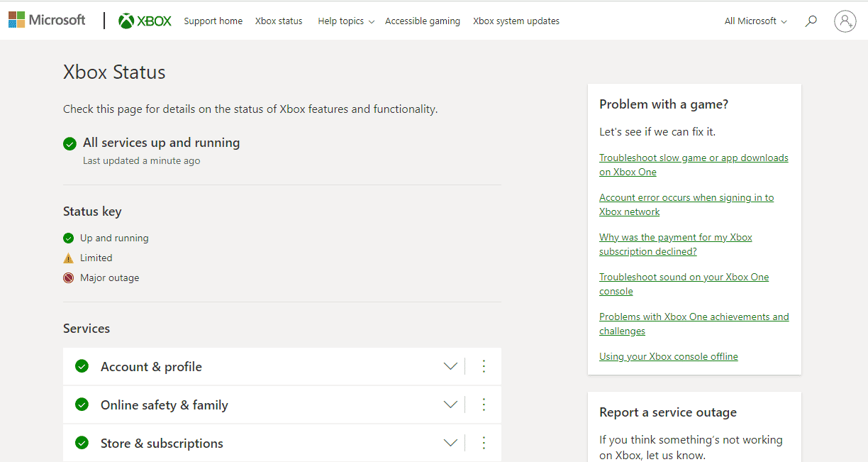Click the Up and running status key icon
Screen dimensions: 868x462
(68, 238)
